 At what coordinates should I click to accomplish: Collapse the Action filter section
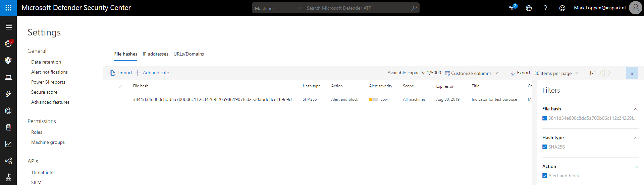tap(635, 167)
